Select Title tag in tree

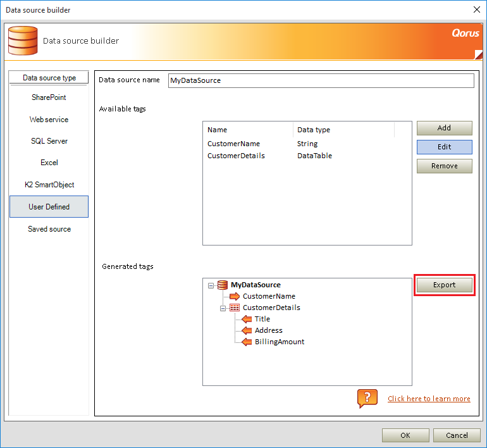pyautogui.click(x=262, y=319)
